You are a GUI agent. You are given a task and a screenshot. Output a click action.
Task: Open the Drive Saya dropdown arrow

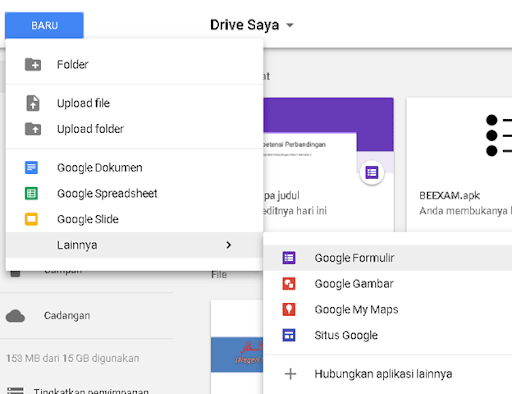(290, 25)
